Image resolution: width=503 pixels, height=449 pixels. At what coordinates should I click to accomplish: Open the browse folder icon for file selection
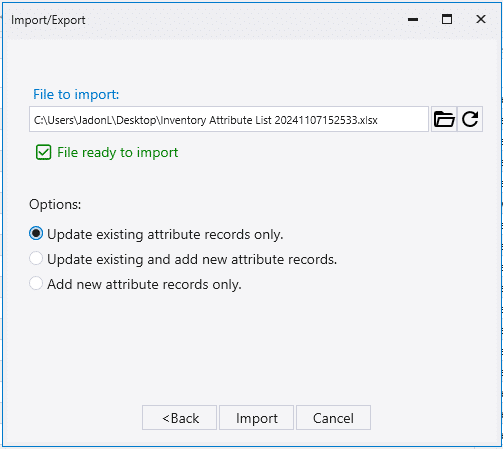pos(444,119)
